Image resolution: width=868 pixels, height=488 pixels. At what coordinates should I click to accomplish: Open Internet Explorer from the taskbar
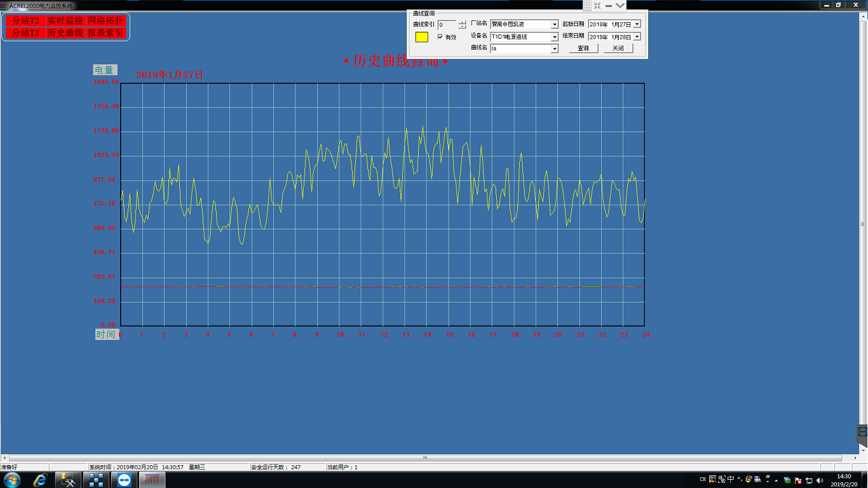(41, 480)
